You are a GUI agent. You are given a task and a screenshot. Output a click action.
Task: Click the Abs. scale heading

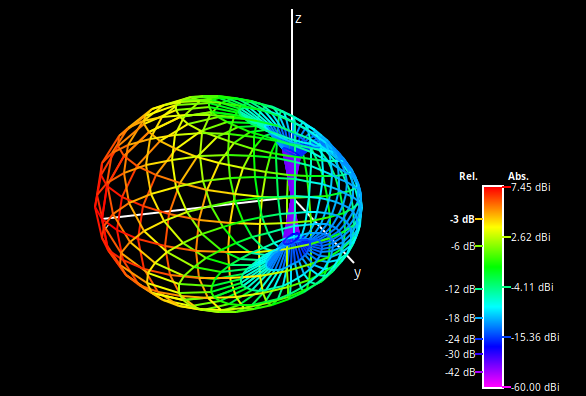(x=518, y=176)
